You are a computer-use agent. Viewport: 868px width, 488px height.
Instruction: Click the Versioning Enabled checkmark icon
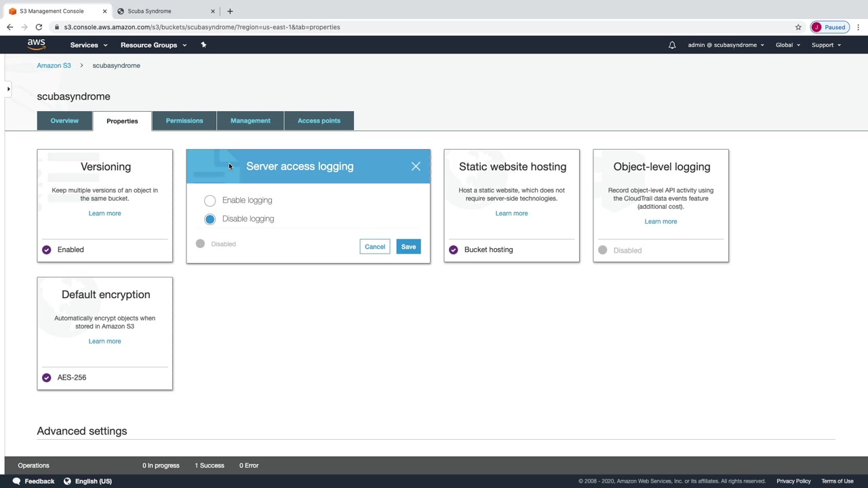coord(47,249)
